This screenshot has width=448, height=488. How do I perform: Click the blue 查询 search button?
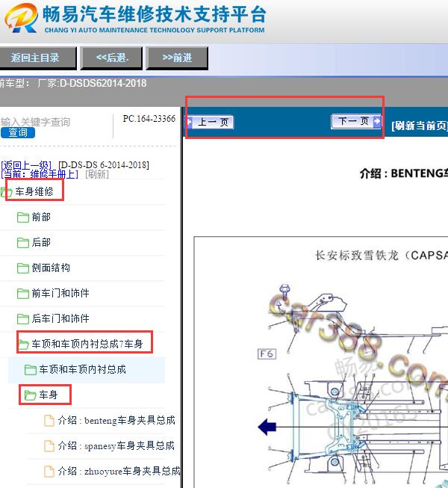click(x=18, y=133)
